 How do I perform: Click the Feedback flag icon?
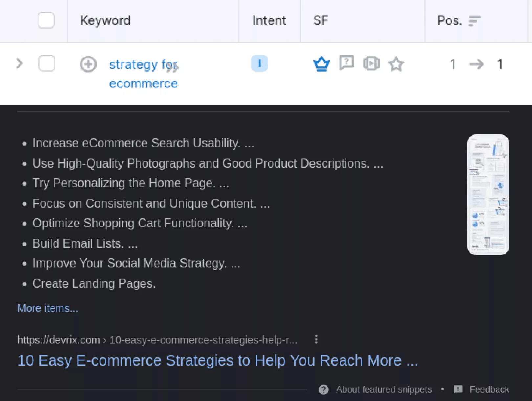click(458, 389)
